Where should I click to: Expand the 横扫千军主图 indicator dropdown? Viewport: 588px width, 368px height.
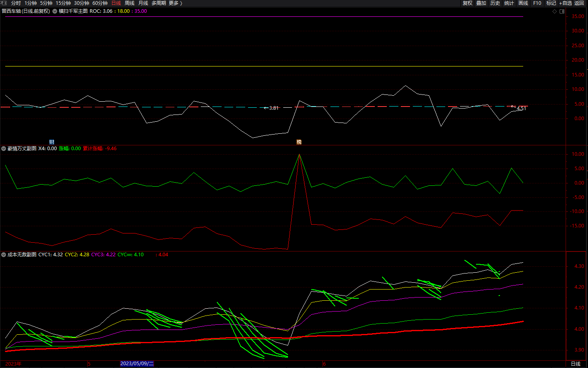[x=55, y=11]
